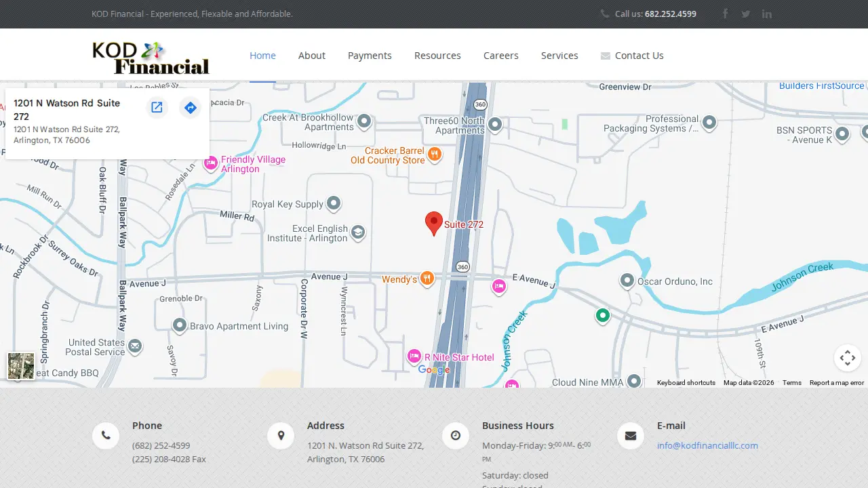The image size is (868, 488).
Task: Click the Builders FirstSource map label
Action: (822, 85)
